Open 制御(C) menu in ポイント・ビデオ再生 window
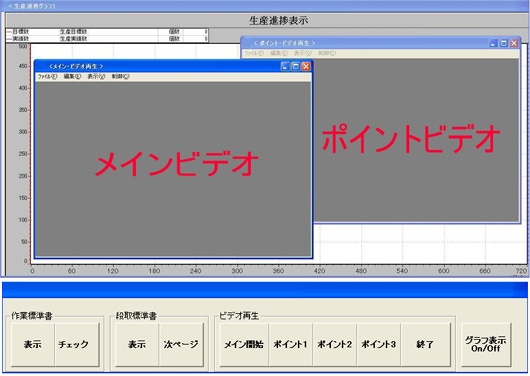530x376 pixels. [x=327, y=53]
